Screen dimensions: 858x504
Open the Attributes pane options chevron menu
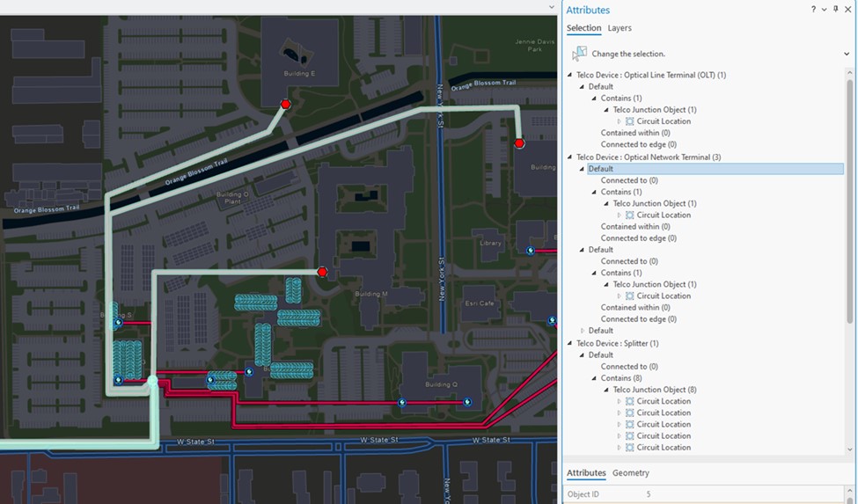[x=825, y=10]
